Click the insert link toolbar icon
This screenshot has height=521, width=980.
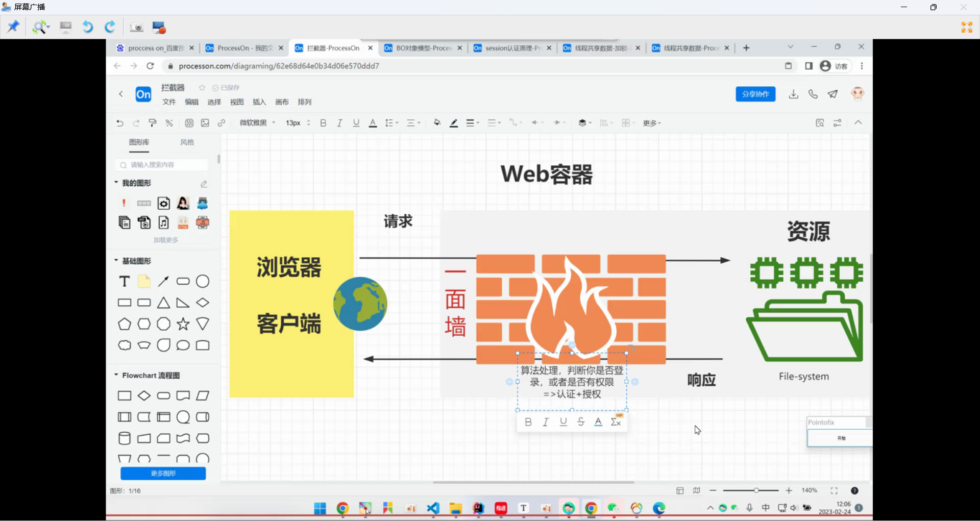[x=222, y=123]
